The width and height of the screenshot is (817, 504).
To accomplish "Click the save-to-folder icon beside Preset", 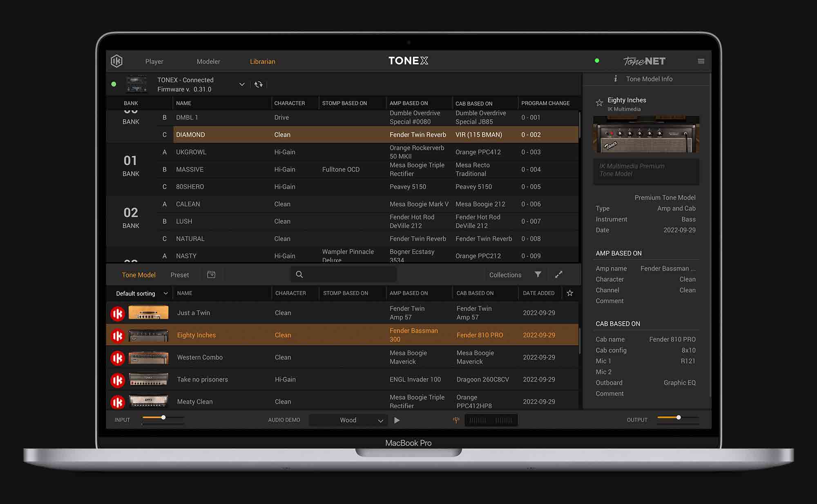I will [211, 275].
